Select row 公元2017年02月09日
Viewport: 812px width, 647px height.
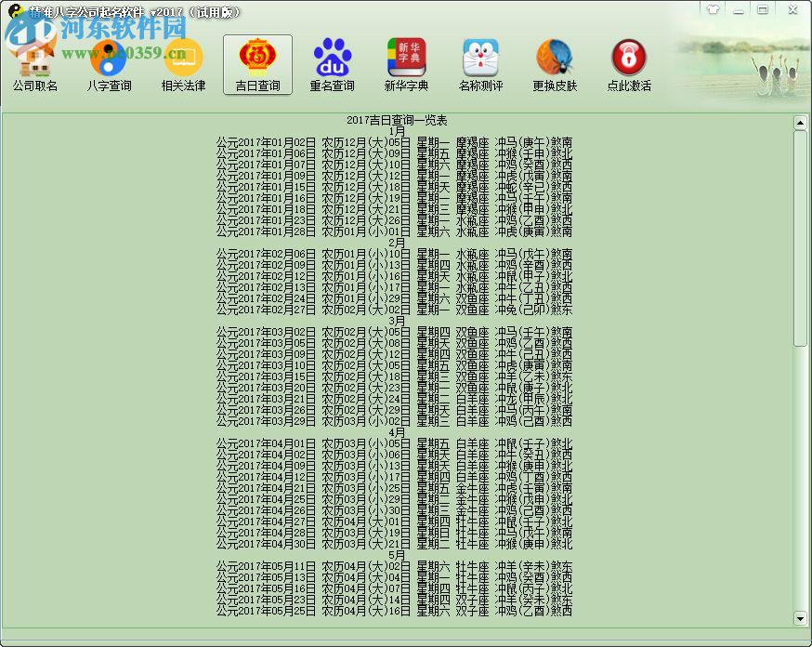[x=395, y=265]
